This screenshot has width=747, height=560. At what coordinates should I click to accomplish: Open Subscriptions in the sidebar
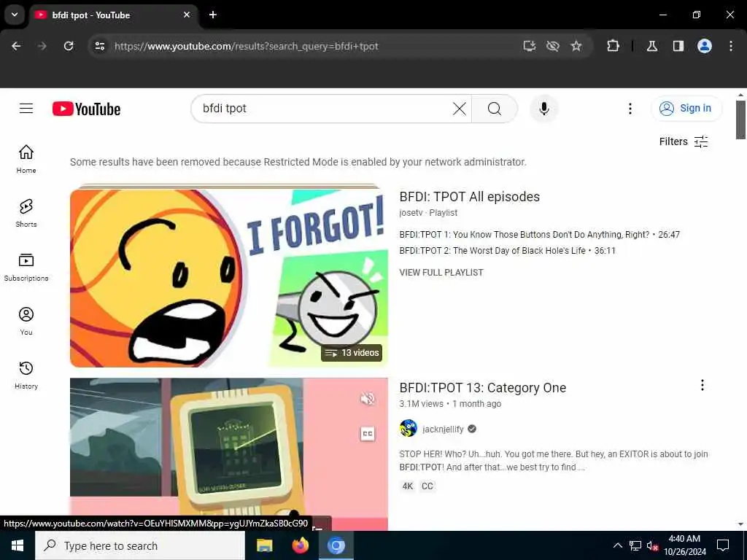coord(26,267)
